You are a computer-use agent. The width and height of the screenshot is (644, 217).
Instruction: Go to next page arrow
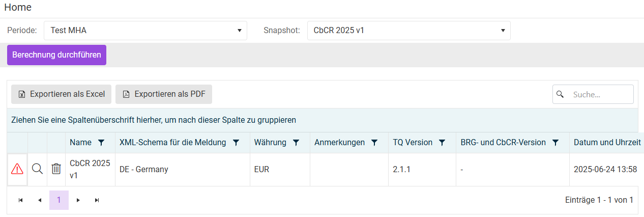(78, 200)
